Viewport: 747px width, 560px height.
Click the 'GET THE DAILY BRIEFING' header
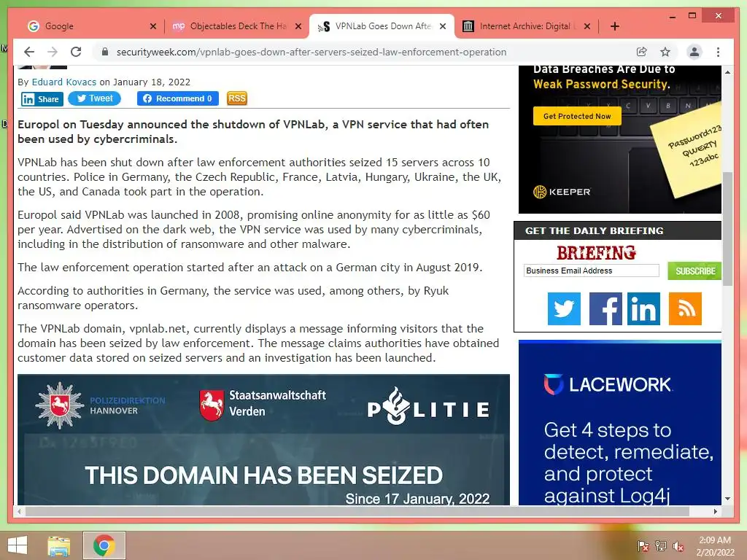click(x=594, y=231)
